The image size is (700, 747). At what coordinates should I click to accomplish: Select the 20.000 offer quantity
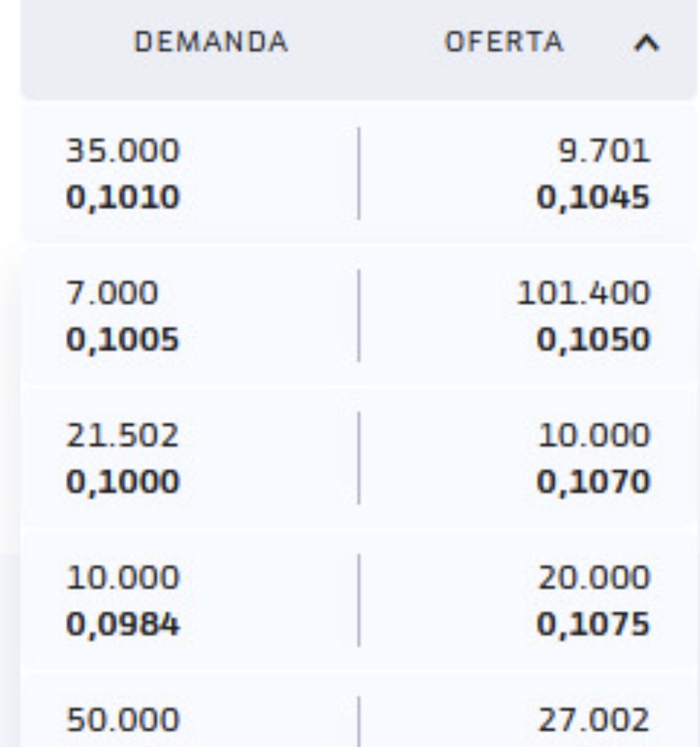[593, 579]
